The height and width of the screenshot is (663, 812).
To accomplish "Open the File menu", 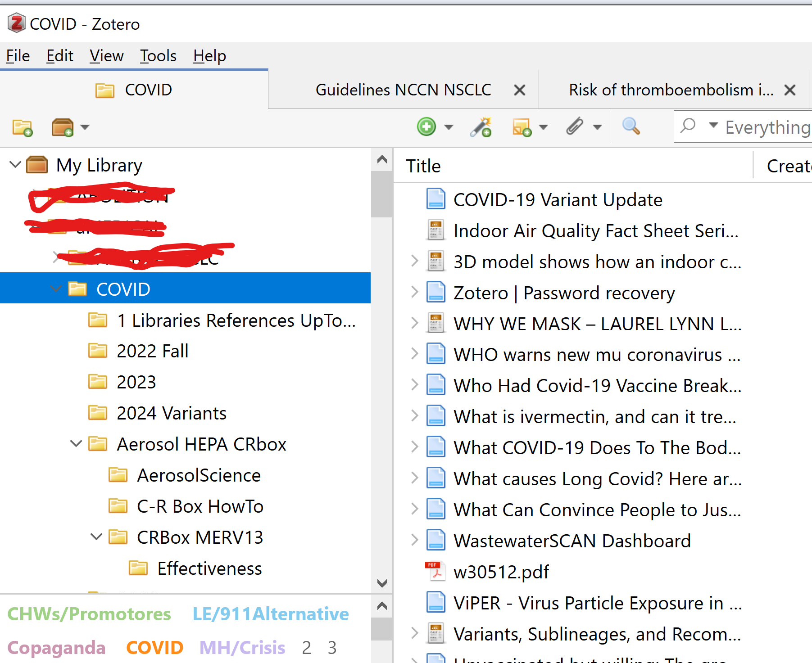I will pos(18,56).
